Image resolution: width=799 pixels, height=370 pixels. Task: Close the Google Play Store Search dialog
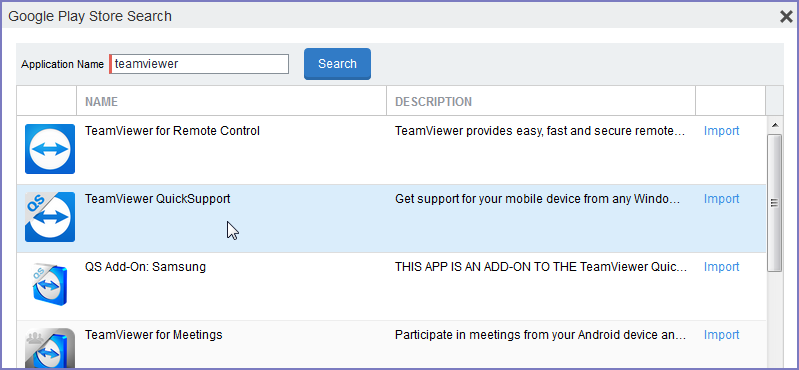point(786,17)
